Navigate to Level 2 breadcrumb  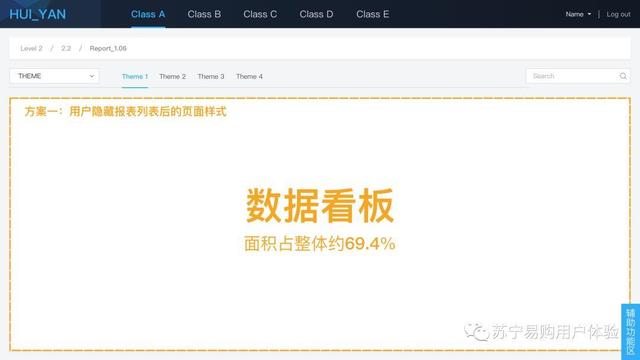pos(31,49)
